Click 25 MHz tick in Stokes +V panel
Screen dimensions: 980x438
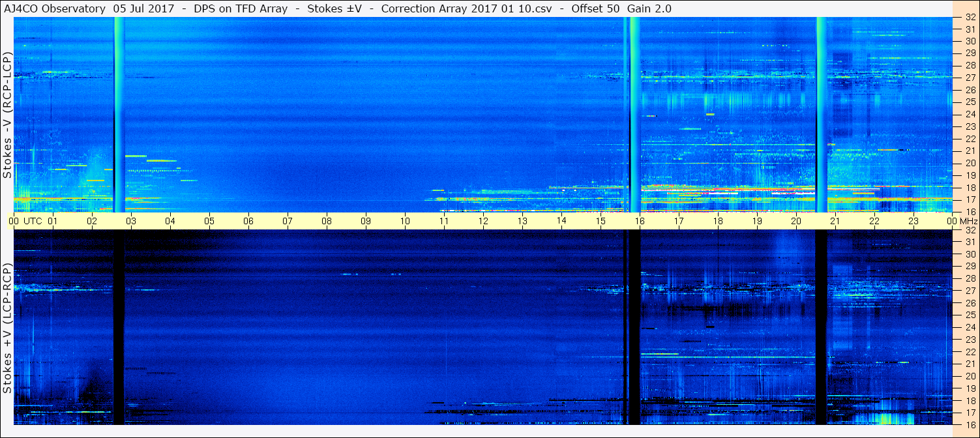[970, 315]
